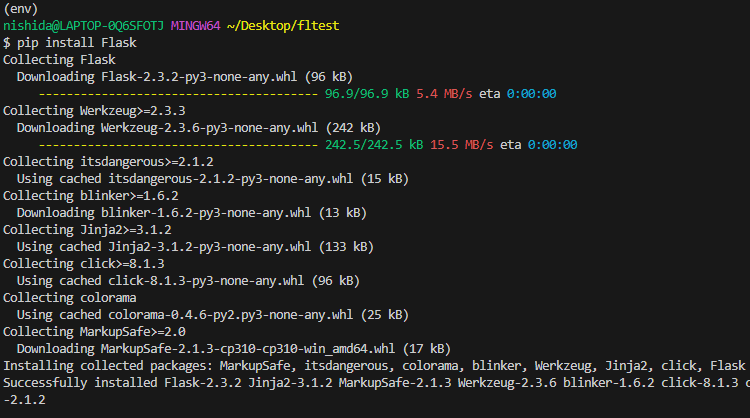Click the 'eta 0:00:00' after 15.5 MB/s

point(539,145)
